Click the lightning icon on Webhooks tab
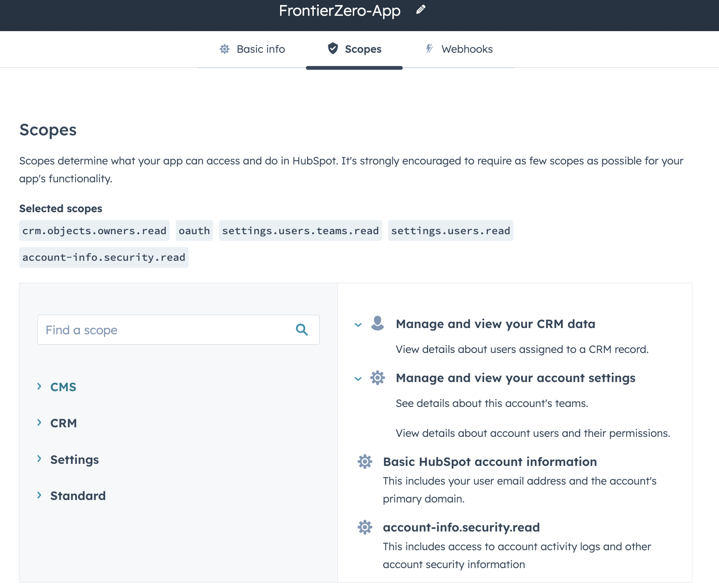The width and height of the screenshot is (719, 588). coord(429,49)
